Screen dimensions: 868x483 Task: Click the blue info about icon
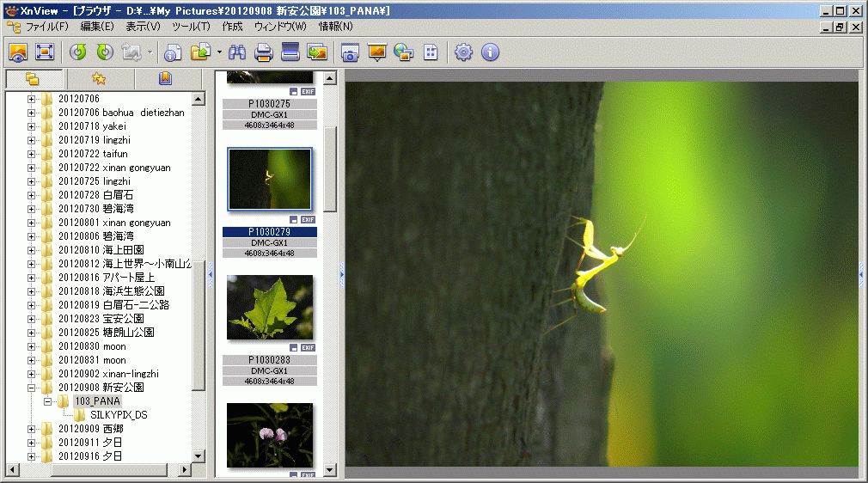point(490,52)
